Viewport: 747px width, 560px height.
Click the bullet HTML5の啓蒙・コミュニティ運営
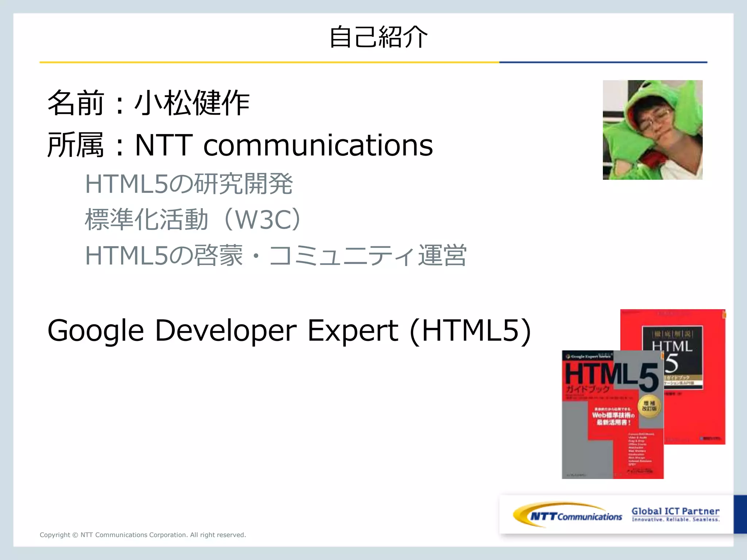click(x=275, y=255)
